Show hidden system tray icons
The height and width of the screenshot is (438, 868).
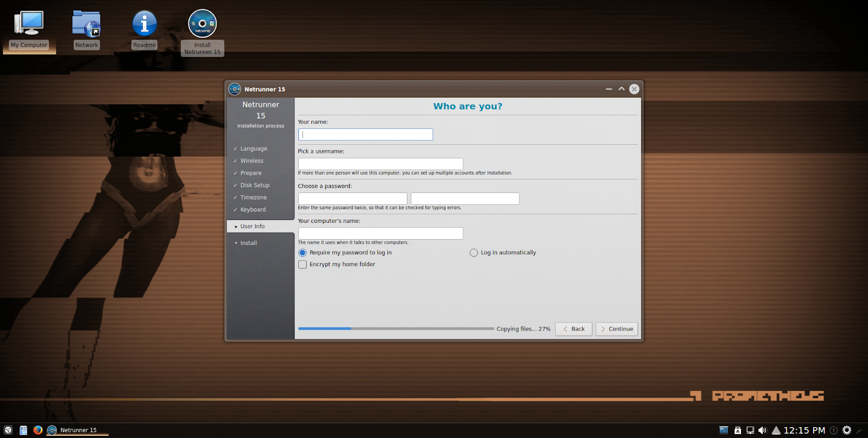[776, 430]
